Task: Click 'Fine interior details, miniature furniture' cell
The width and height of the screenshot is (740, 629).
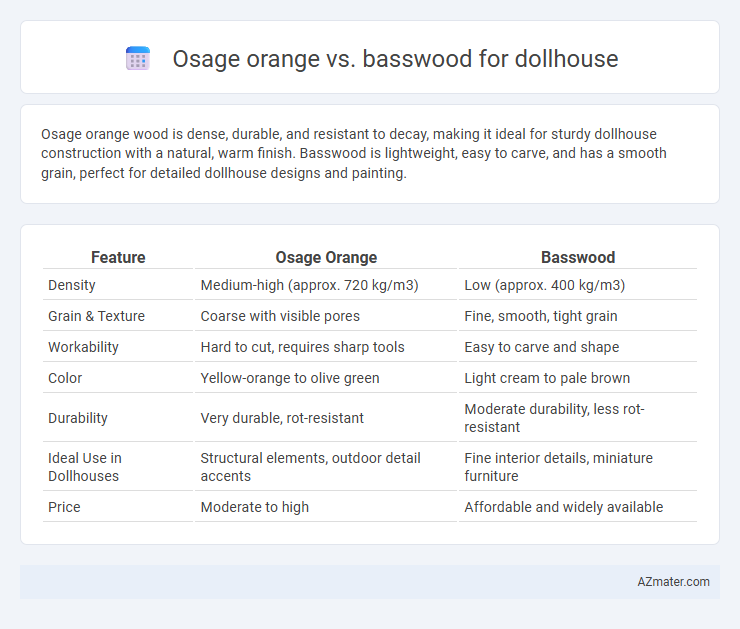Action: pyautogui.click(x=558, y=467)
